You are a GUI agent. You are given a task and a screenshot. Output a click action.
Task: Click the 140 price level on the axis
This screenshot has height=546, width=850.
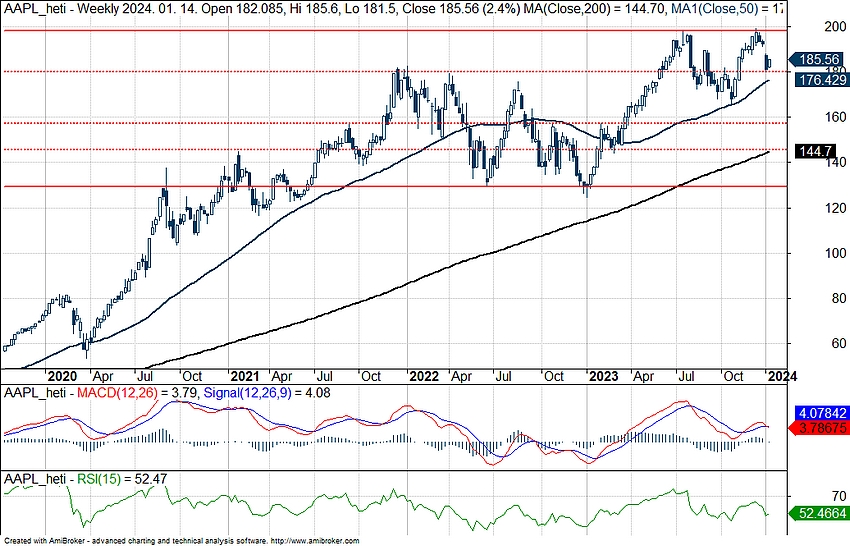834,162
